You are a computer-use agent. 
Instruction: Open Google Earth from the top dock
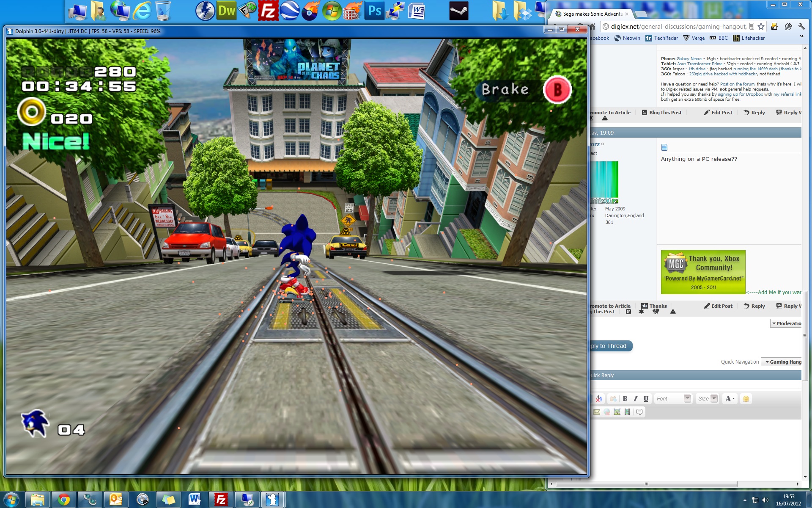pos(290,11)
